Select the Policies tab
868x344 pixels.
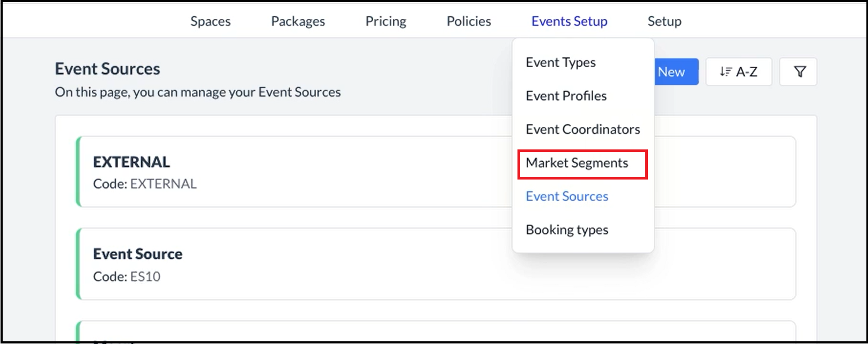click(469, 21)
